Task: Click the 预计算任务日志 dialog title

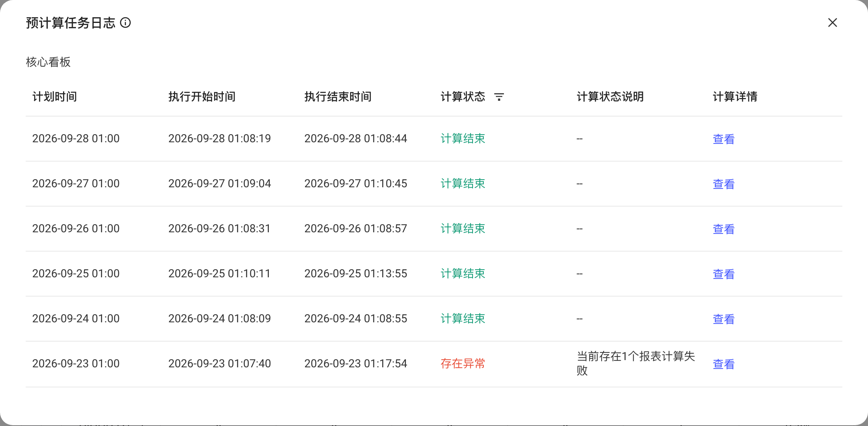Action: click(x=71, y=23)
